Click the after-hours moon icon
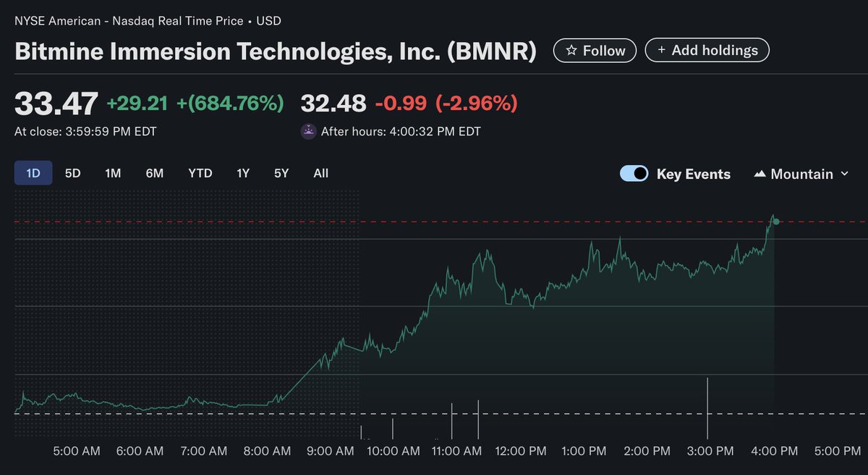This screenshot has height=475, width=868. [308, 132]
